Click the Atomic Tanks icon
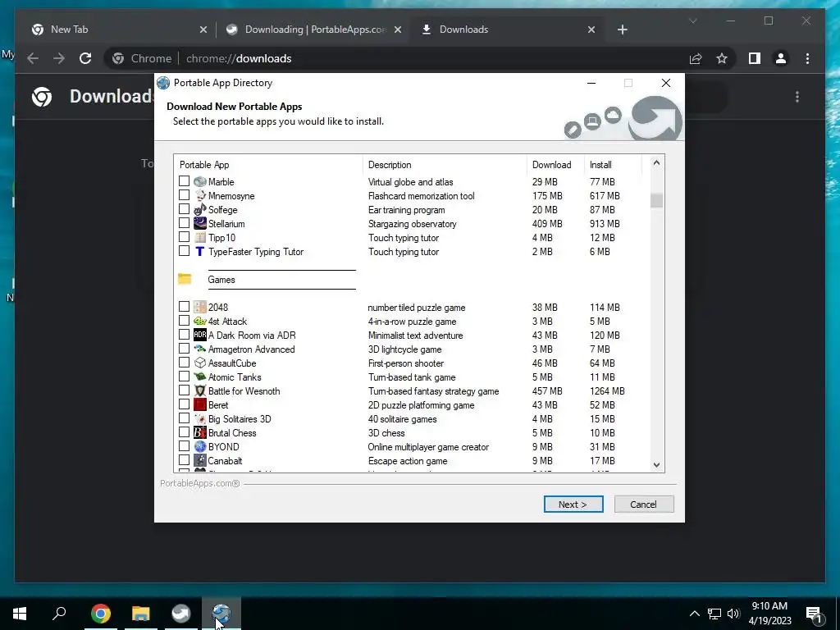Image resolution: width=840 pixels, height=630 pixels. 200,377
